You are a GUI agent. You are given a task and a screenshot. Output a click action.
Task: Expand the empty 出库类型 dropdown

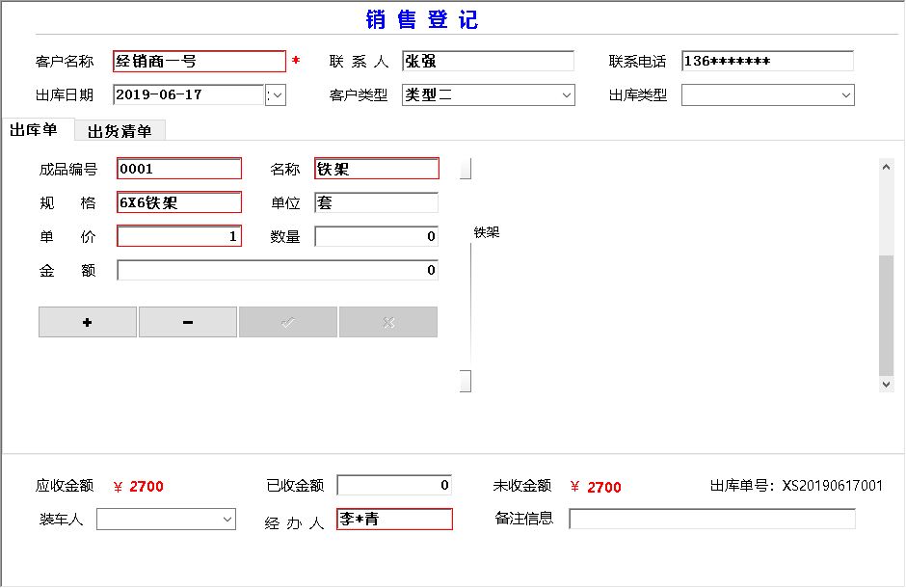846,95
